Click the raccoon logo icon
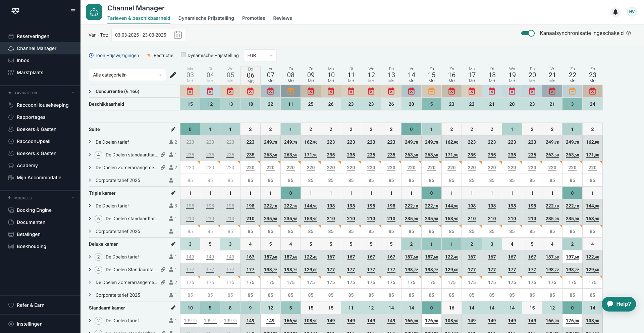The image size is (644, 333). point(15,11)
